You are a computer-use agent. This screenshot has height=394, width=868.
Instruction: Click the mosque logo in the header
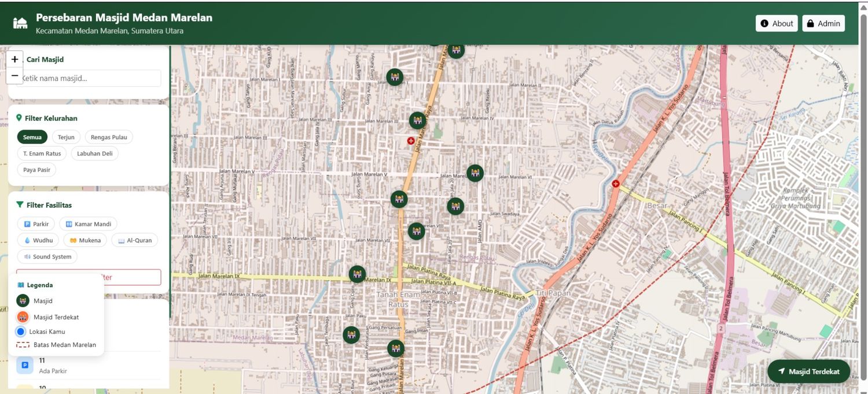pyautogui.click(x=20, y=23)
